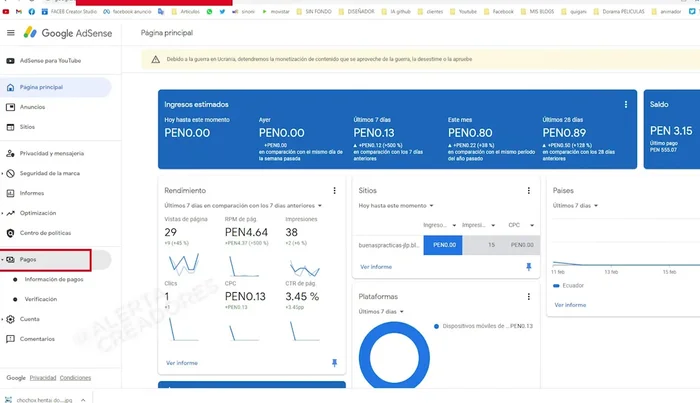Click Ver informe in the Sitios card
Image resolution: width=700 pixels, height=403 pixels.
pos(376,267)
